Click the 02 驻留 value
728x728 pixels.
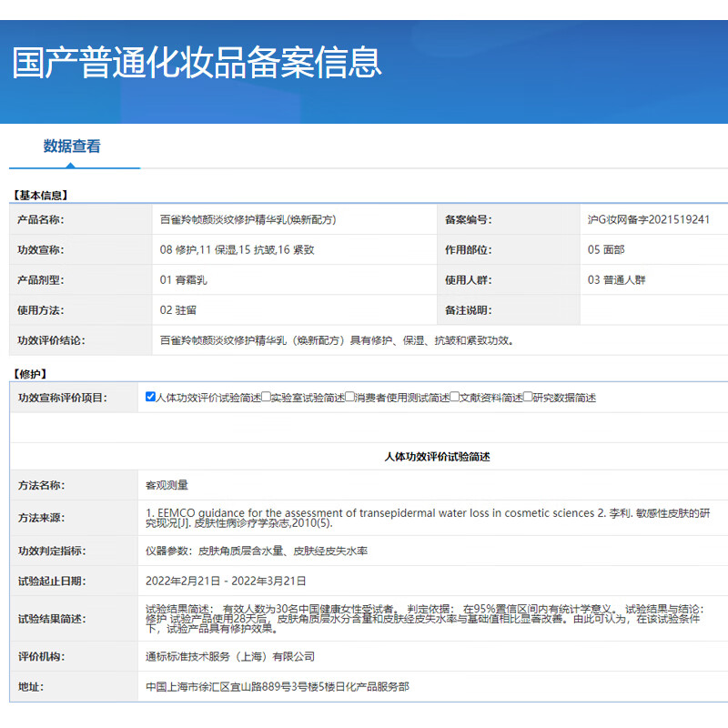pyautogui.click(x=177, y=310)
